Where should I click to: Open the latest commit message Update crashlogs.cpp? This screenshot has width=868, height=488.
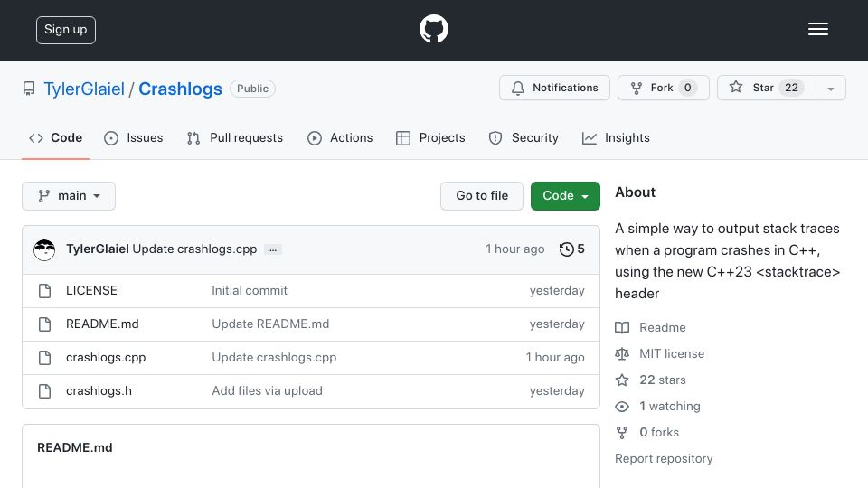click(x=194, y=249)
